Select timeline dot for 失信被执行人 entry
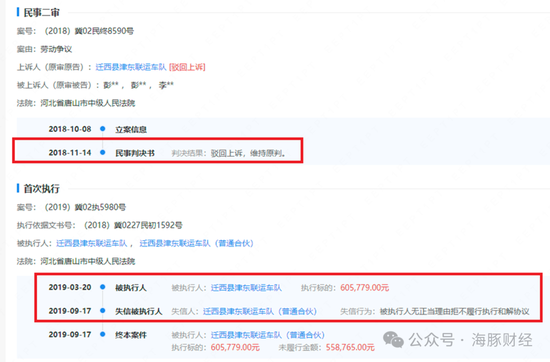The image size is (550, 362). point(102,310)
